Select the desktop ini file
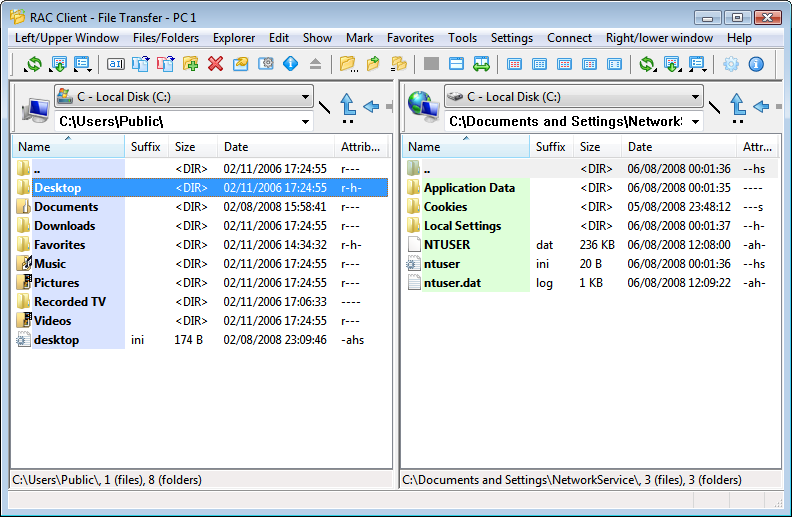 (201, 340)
